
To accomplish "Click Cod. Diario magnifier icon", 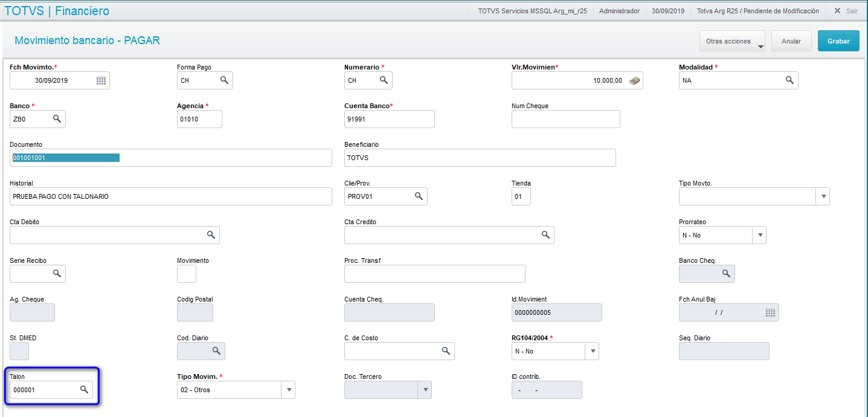I will 216,351.
